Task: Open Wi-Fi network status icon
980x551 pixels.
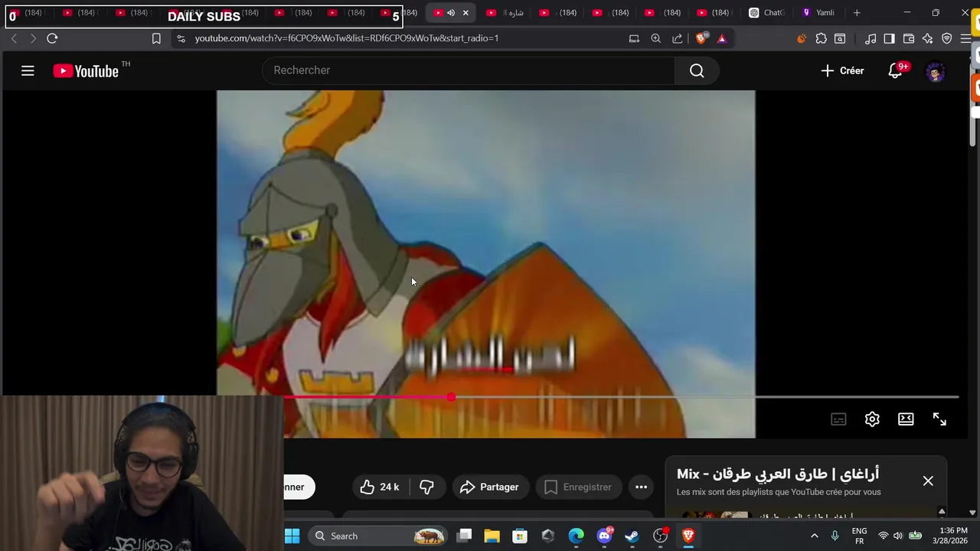Action: click(883, 536)
